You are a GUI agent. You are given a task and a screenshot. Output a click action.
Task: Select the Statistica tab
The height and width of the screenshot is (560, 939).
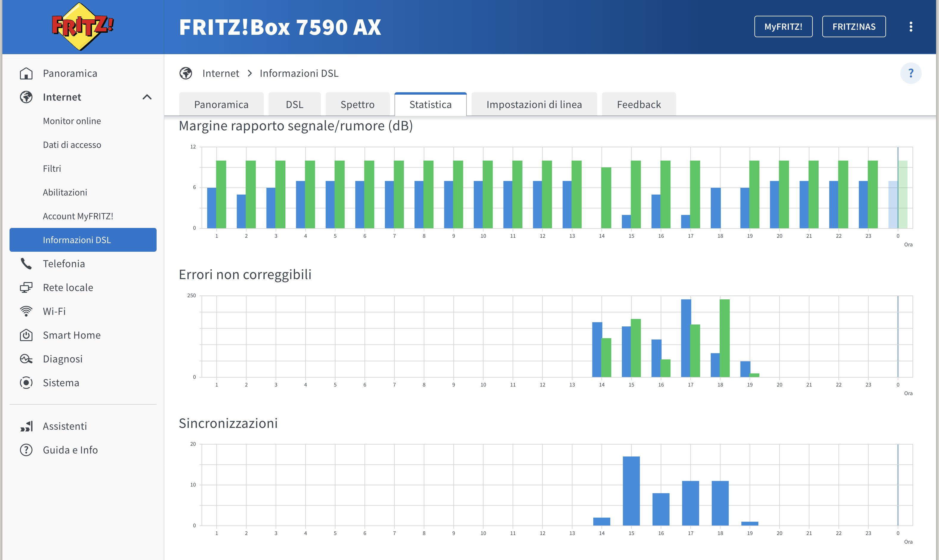pos(430,104)
